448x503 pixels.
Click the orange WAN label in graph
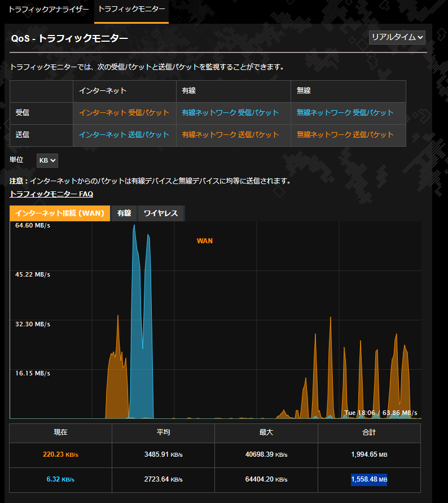(x=205, y=241)
